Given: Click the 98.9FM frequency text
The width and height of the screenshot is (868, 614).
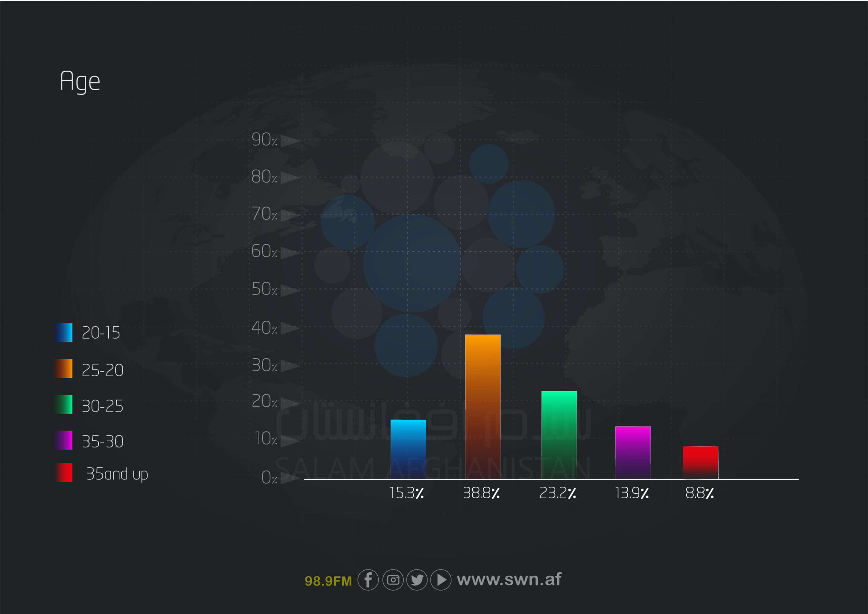Looking at the screenshot, I should (328, 581).
